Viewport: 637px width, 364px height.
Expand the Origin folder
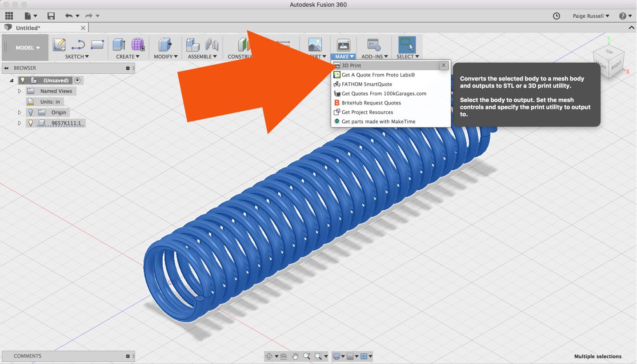(20, 112)
